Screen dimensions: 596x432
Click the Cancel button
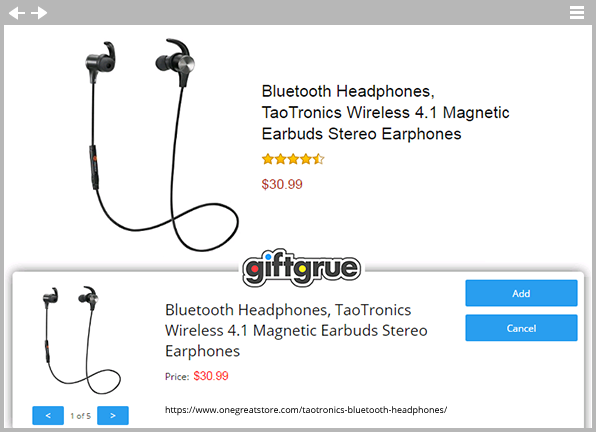pos(521,328)
